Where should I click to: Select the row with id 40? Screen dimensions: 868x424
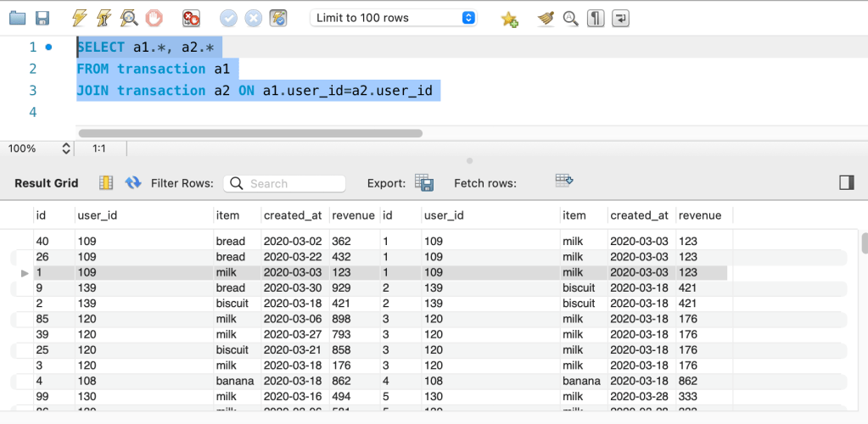(42, 242)
